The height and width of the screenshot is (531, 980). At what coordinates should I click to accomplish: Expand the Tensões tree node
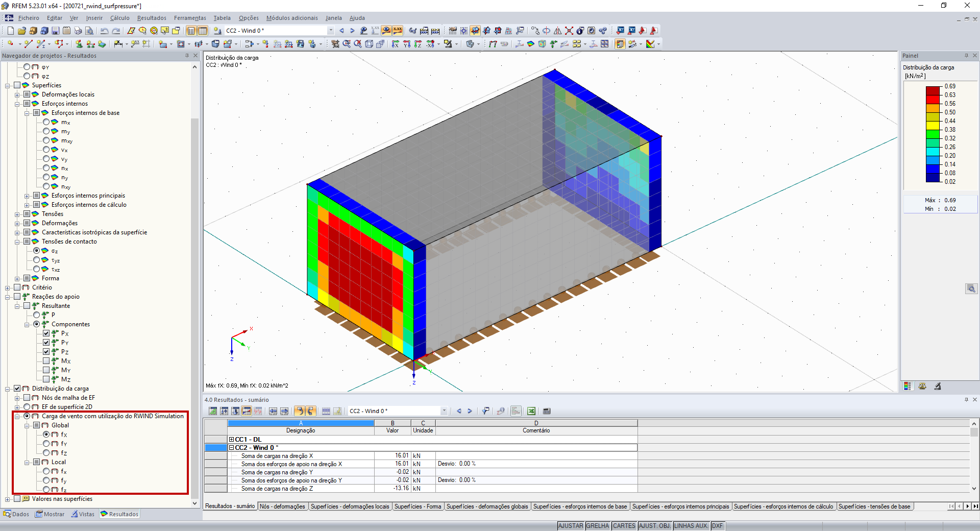17,214
